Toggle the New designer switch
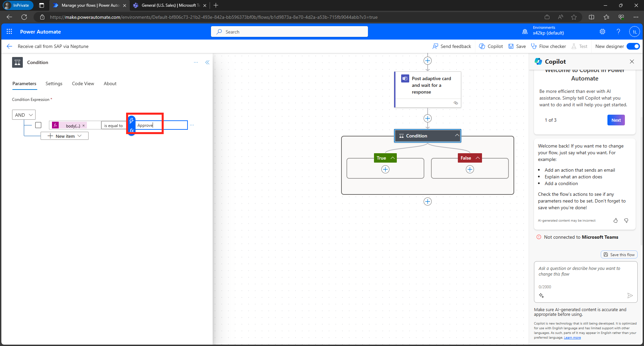The width and height of the screenshot is (644, 346). pos(633,46)
